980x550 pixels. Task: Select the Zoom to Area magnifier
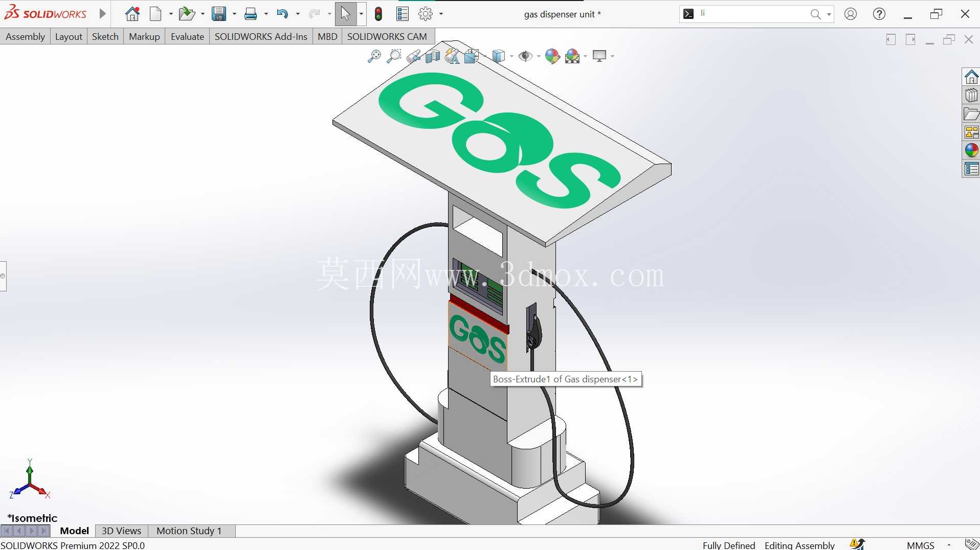click(394, 56)
